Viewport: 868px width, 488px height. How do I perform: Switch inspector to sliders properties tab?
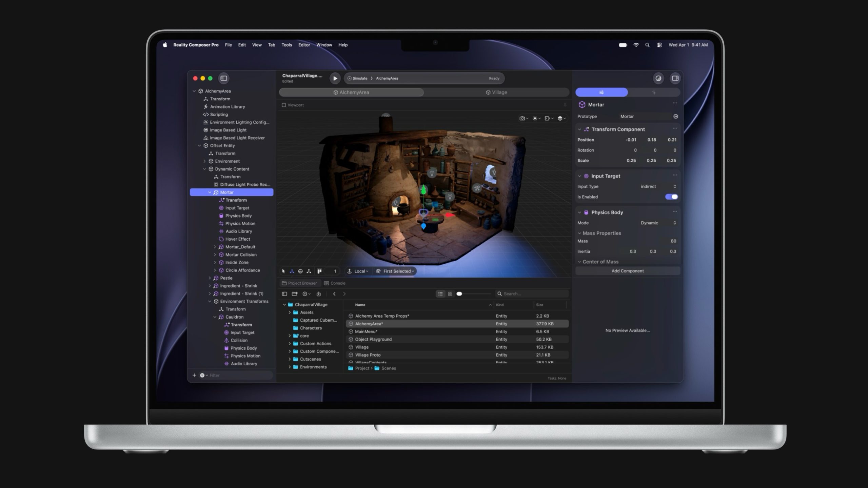point(601,92)
